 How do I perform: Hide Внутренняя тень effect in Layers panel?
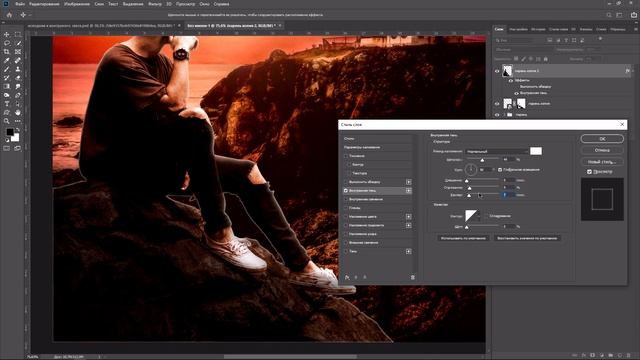[516, 93]
